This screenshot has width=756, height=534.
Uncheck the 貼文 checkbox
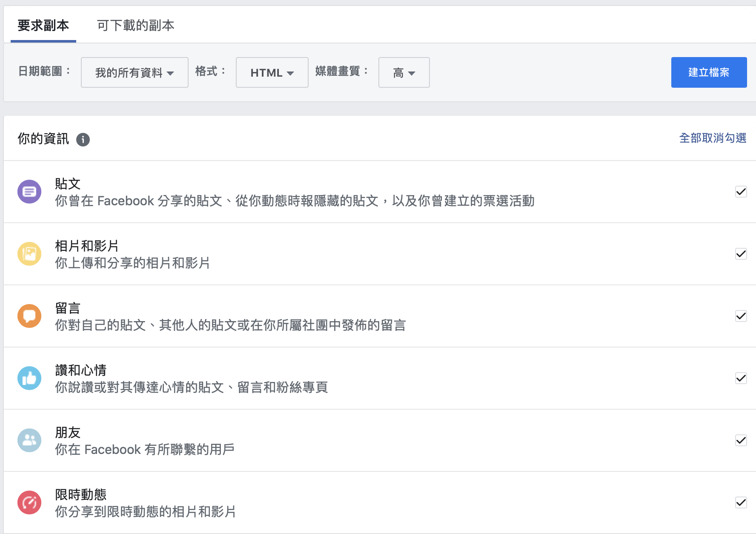tap(741, 192)
